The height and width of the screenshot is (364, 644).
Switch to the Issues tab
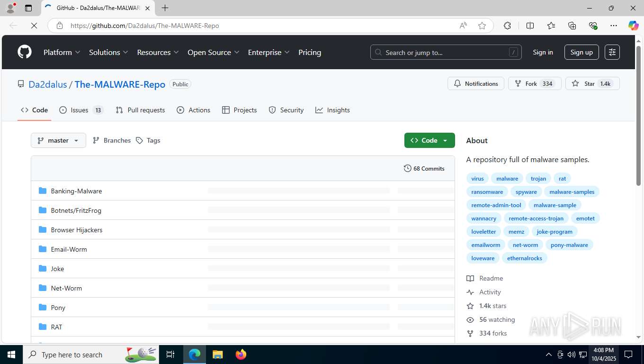pos(81,110)
